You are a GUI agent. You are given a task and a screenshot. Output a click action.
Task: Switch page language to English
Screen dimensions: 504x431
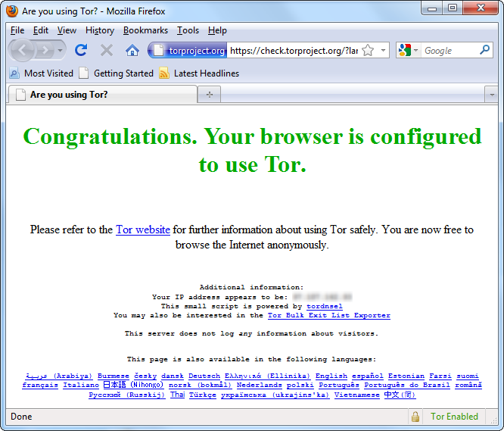click(331, 376)
